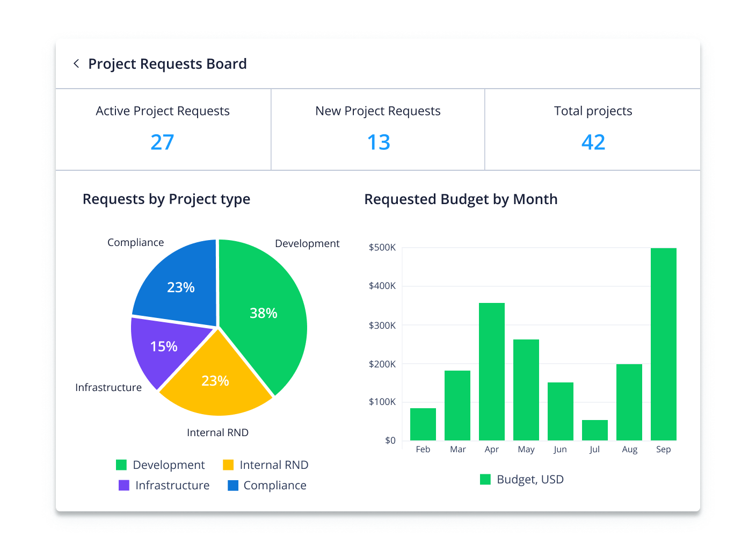756x550 pixels.
Task: Click the Internal RND pie slice
Action: (x=215, y=381)
